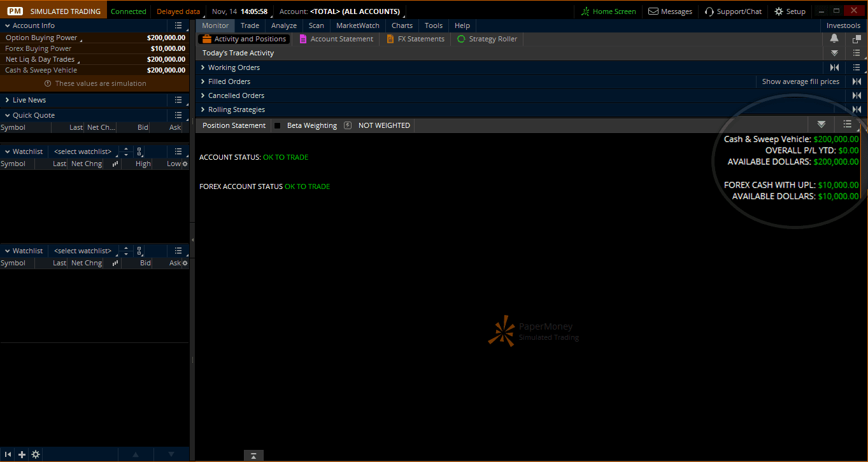Enable the Beta Weighting checkbox
Screen dimensions: 868x462
[277, 125]
